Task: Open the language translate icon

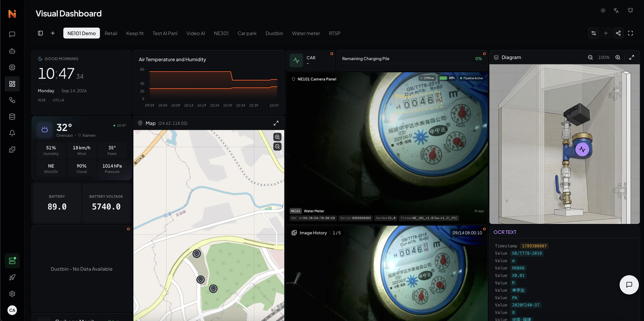Action: coord(616,10)
